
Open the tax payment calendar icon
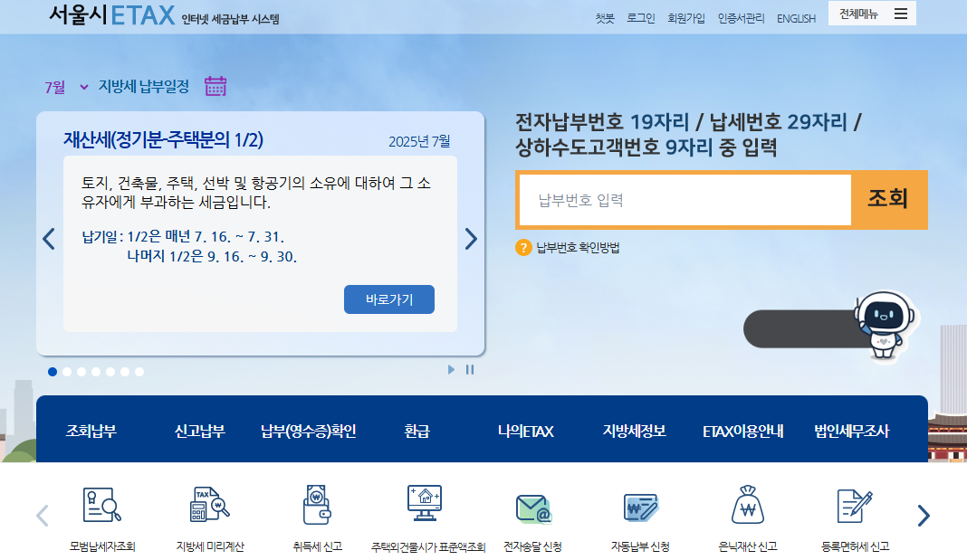(x=215, y=86)
